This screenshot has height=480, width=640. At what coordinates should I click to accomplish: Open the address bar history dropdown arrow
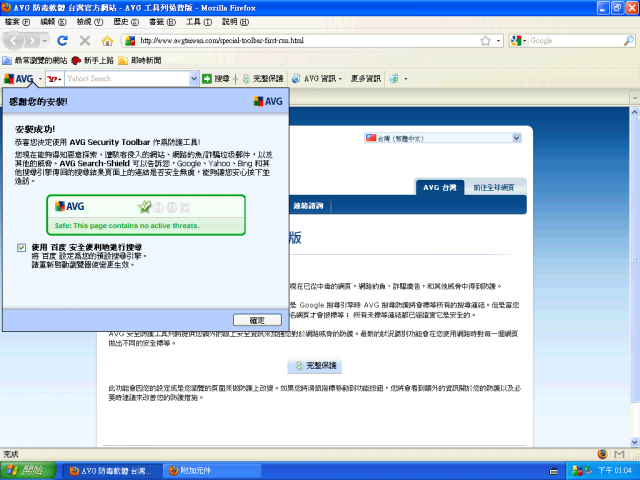click(x=498, y=40)
